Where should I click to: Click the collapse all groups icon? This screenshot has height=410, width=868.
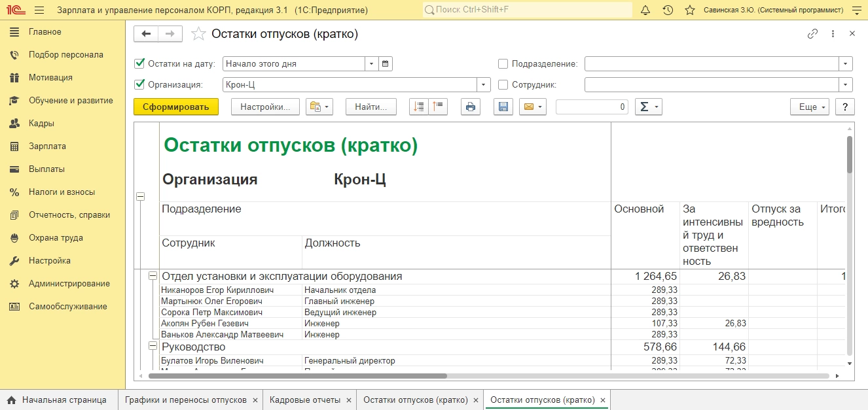438,107
